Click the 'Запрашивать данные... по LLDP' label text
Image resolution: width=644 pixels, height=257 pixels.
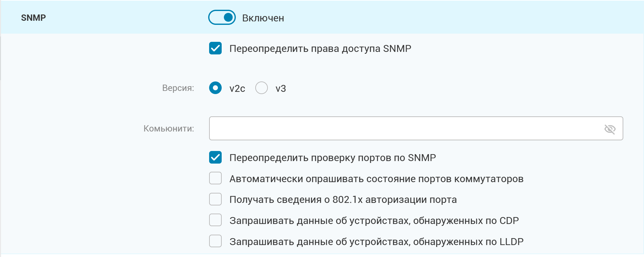coord(376,242)
